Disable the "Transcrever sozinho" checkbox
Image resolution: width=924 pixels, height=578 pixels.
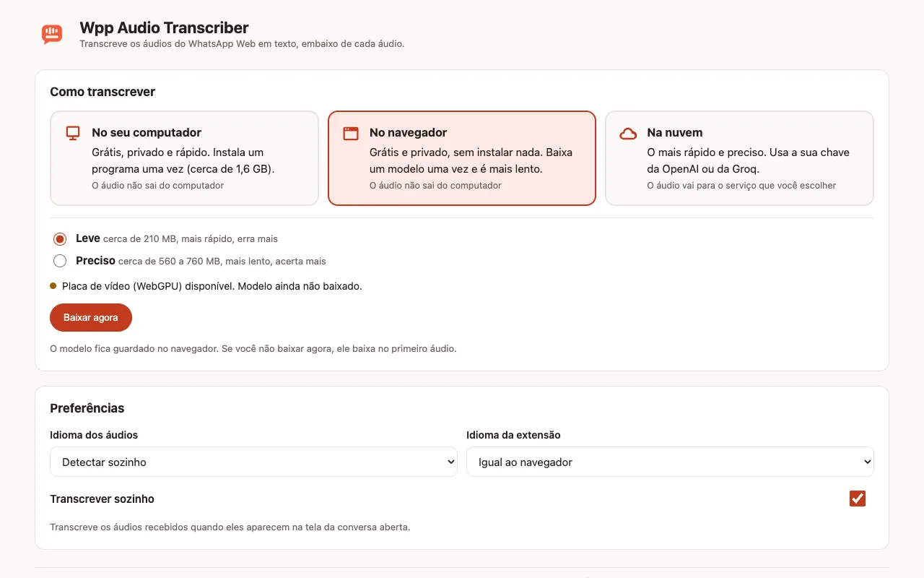(858, 499)
